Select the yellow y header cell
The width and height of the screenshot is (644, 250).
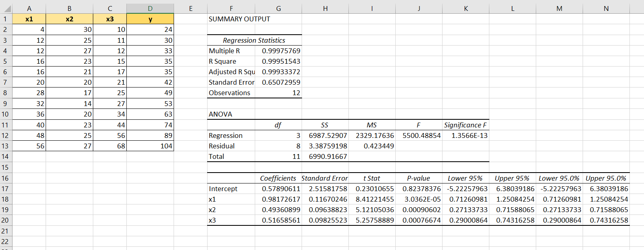[x=150, y=19]
